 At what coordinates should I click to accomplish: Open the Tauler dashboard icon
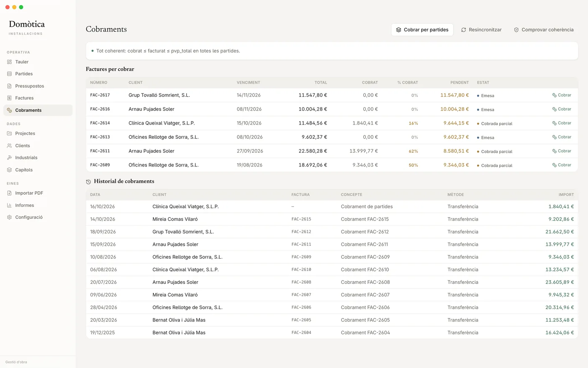pos(9,62)
